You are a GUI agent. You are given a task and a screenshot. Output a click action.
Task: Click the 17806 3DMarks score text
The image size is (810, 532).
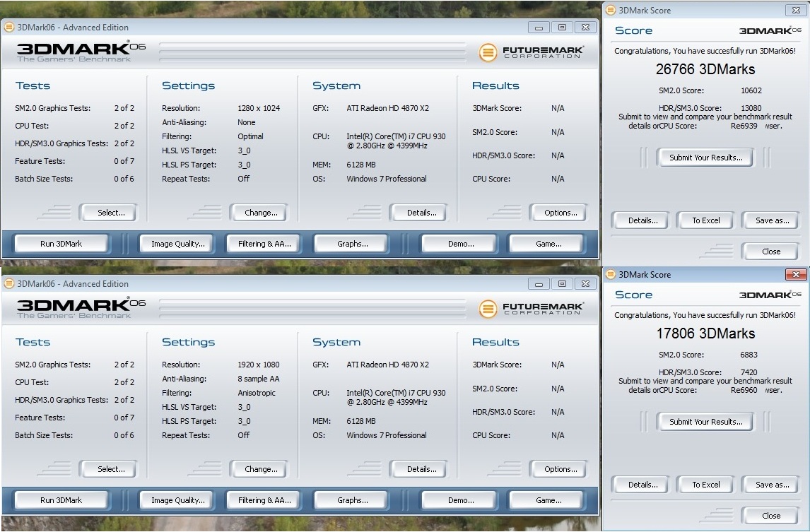pyautogui.click(x=705, y=333)
